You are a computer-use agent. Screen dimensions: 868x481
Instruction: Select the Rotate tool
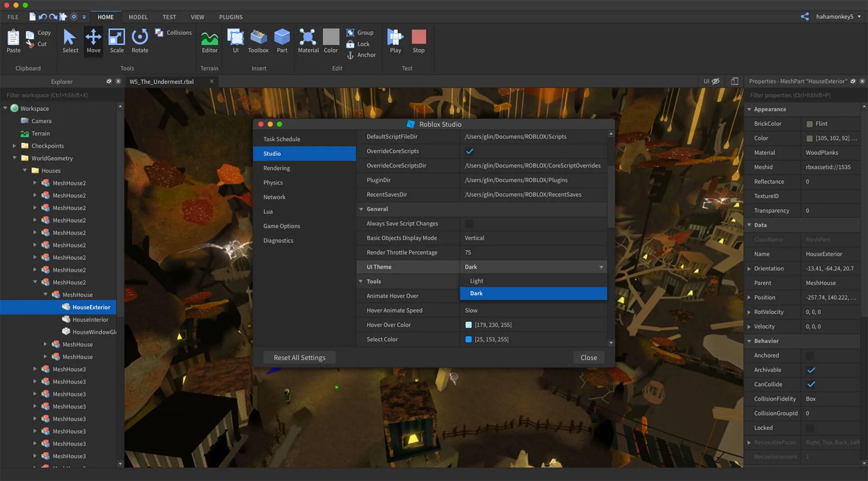140,41
